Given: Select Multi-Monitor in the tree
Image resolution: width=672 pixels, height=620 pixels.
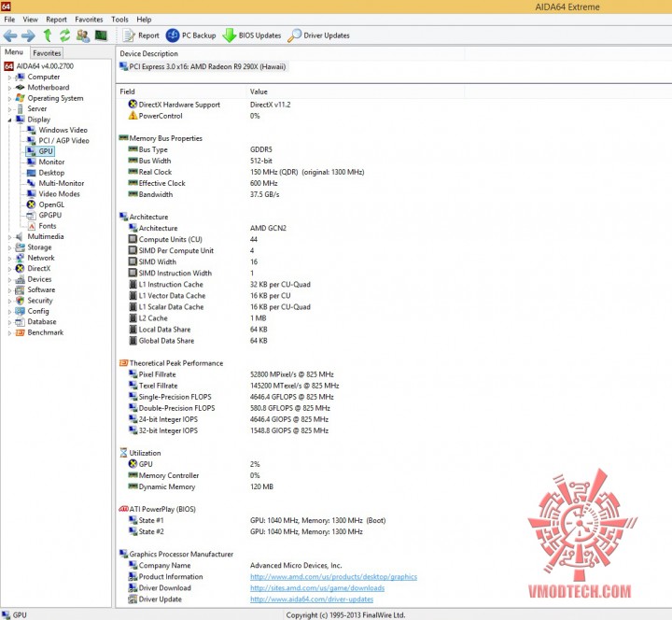Looking at the screenshot, I should click(62, 183).
